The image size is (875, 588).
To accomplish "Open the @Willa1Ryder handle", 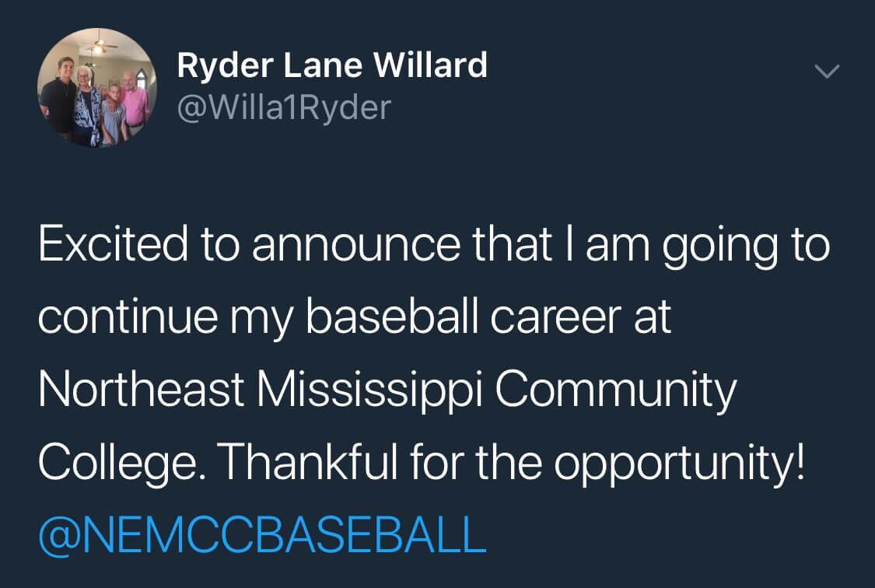I will (x=284, y=107).
